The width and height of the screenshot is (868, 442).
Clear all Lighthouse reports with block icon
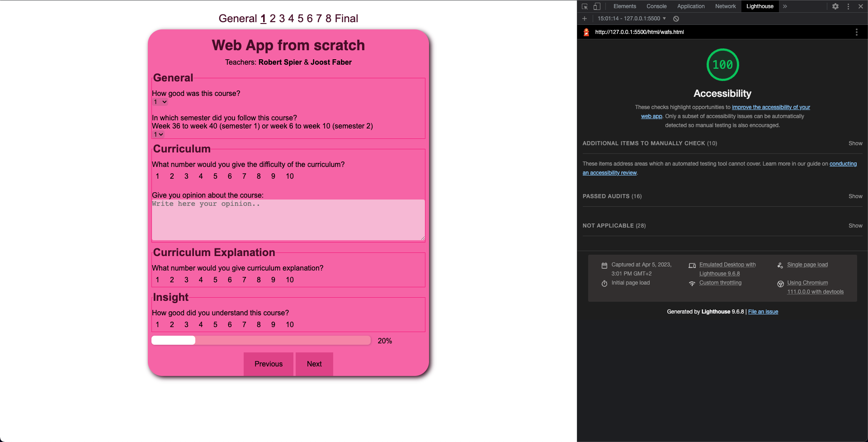(676, 19)
